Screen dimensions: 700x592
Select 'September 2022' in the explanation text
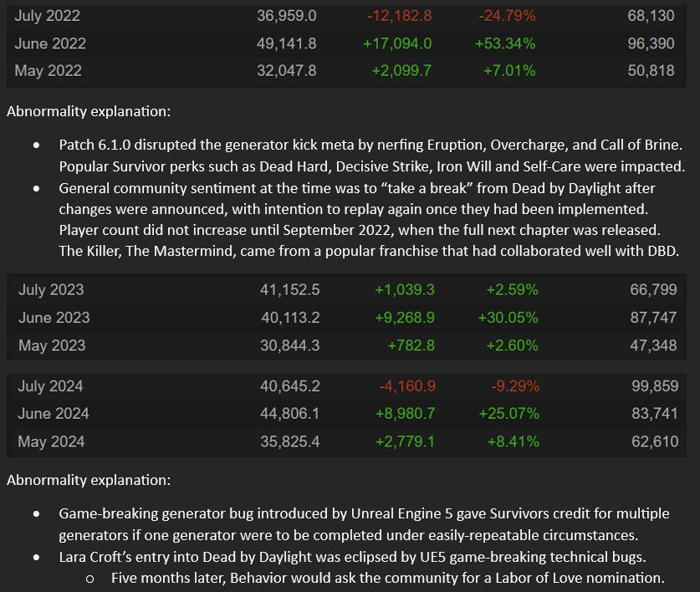coord(336,231)
